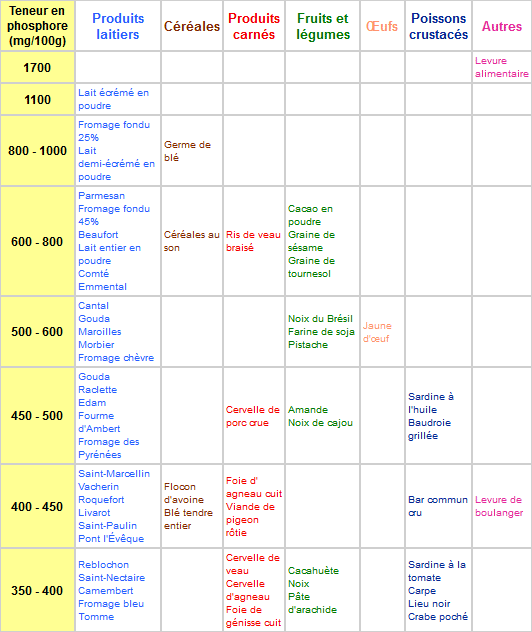Click Lait écrémé en poudre entry

114,99
